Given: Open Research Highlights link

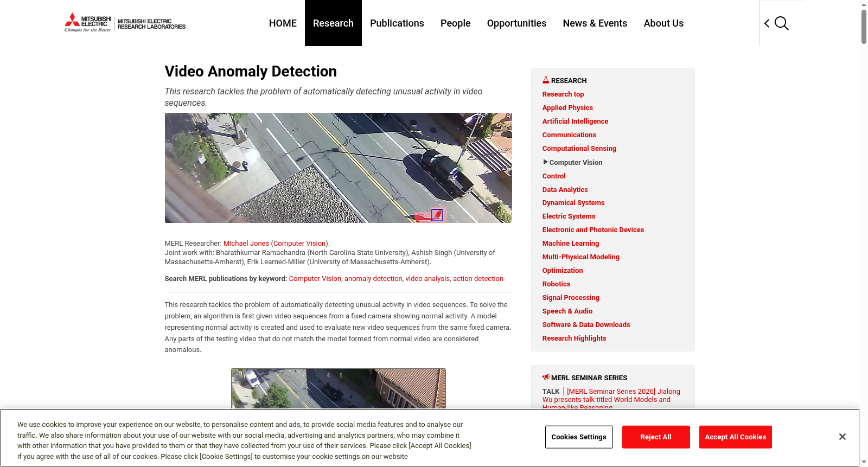Looking at the screenshot, I should pos(574,338).
